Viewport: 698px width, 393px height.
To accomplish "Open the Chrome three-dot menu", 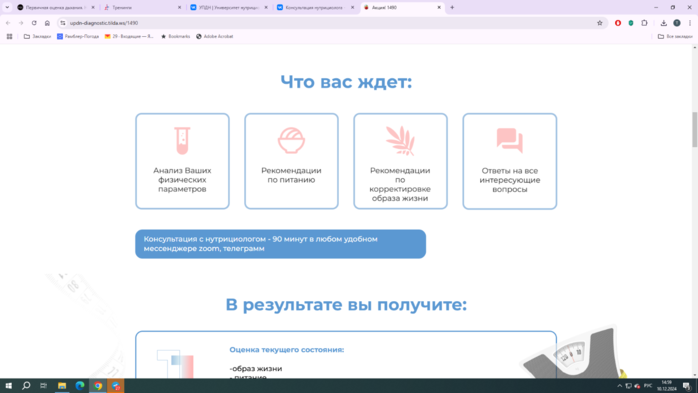I will tap(690, 23).
